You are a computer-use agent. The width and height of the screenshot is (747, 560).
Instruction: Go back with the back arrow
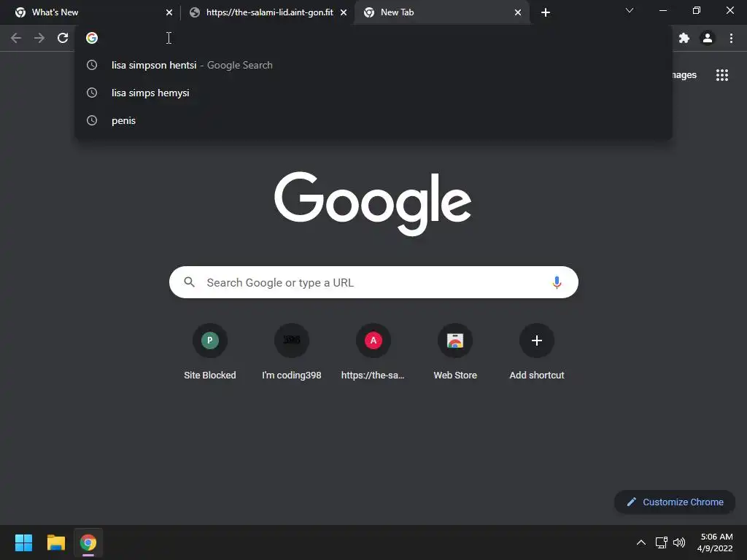[16, 38]
